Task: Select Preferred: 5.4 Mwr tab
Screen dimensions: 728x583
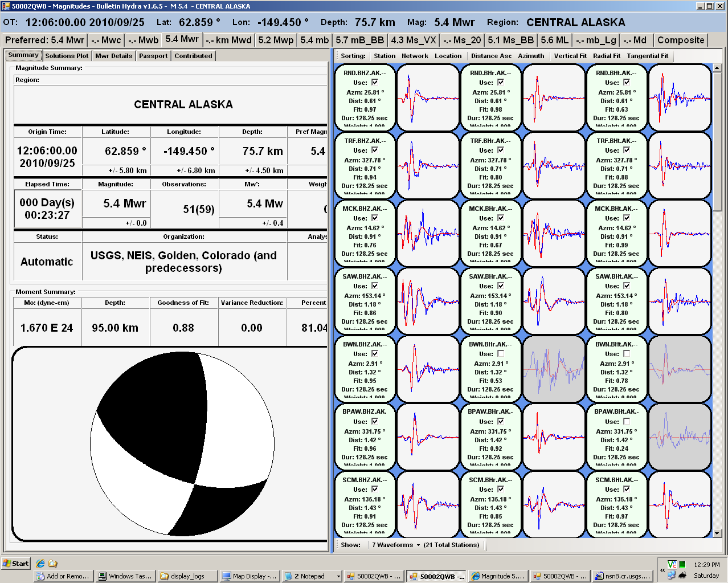Action: coord(44,40)
